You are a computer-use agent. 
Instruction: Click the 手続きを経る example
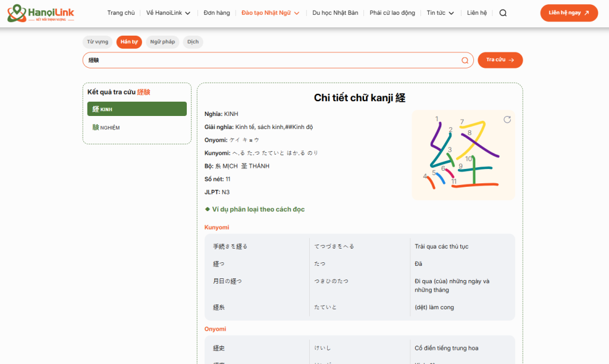click(230, 246)
